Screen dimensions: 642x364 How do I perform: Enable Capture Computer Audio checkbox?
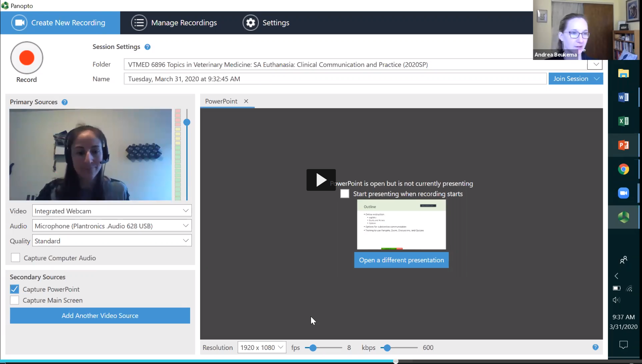click(15, 258)
